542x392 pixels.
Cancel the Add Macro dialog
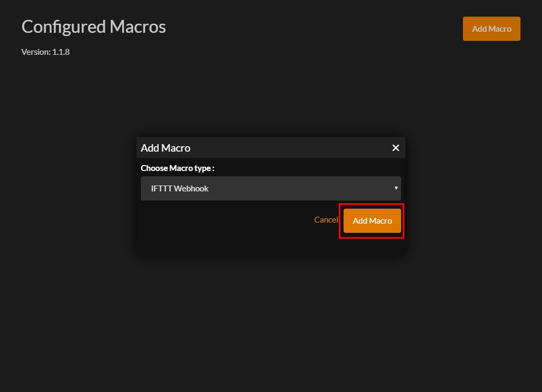coord(326,220)
